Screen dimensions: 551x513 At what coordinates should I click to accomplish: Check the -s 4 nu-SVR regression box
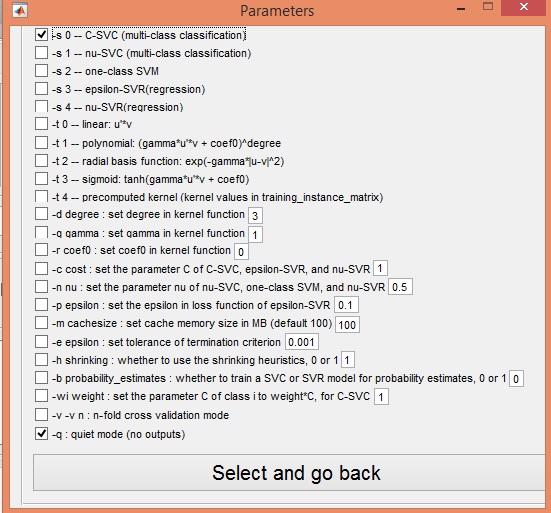coord(41,106)
